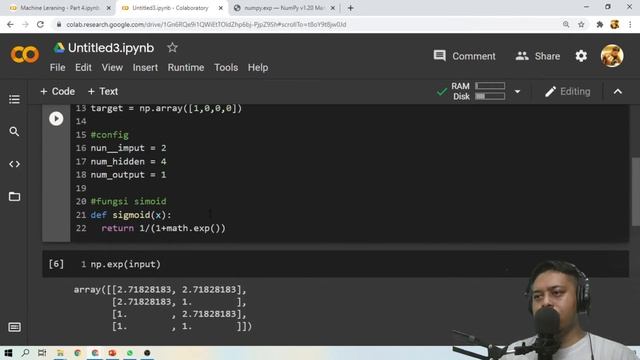640x360 pixels.
Task: Open the table of contents sidebar
Action: tap(14, 99)
